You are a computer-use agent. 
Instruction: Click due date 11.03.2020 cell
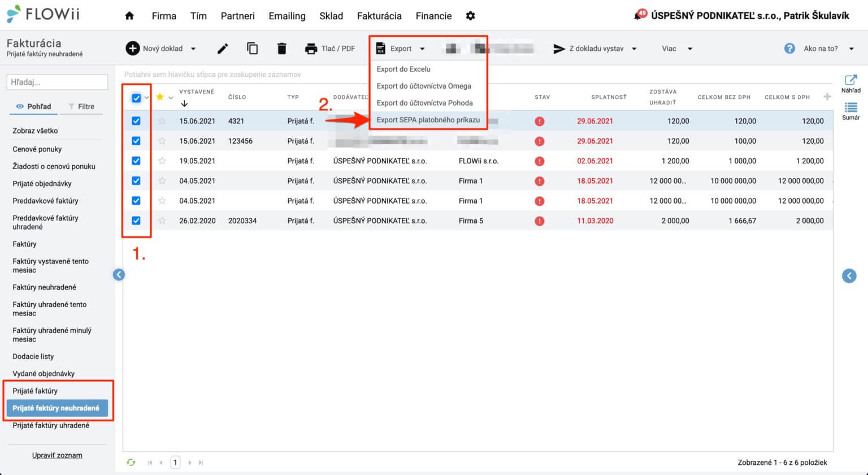point(595,221)
